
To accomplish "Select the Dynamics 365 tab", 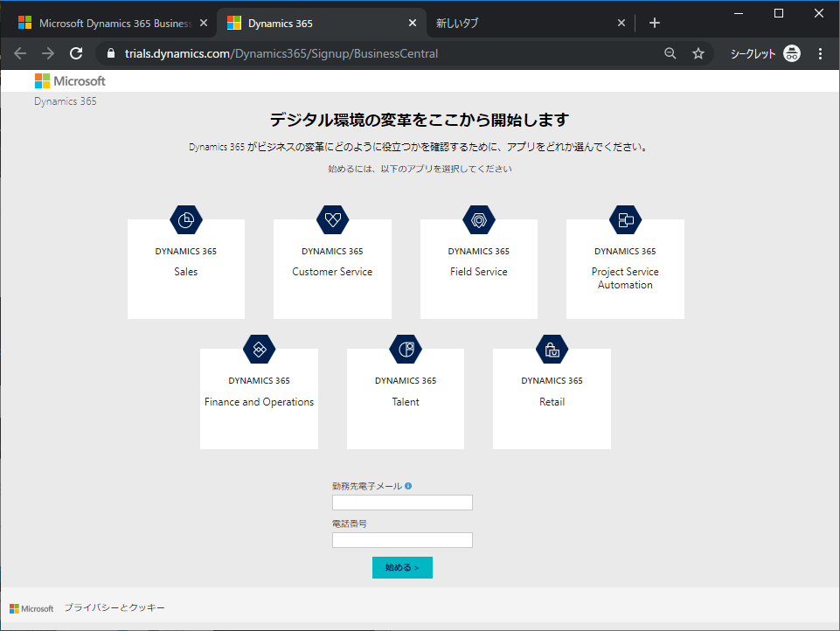I will pos(322,23).
